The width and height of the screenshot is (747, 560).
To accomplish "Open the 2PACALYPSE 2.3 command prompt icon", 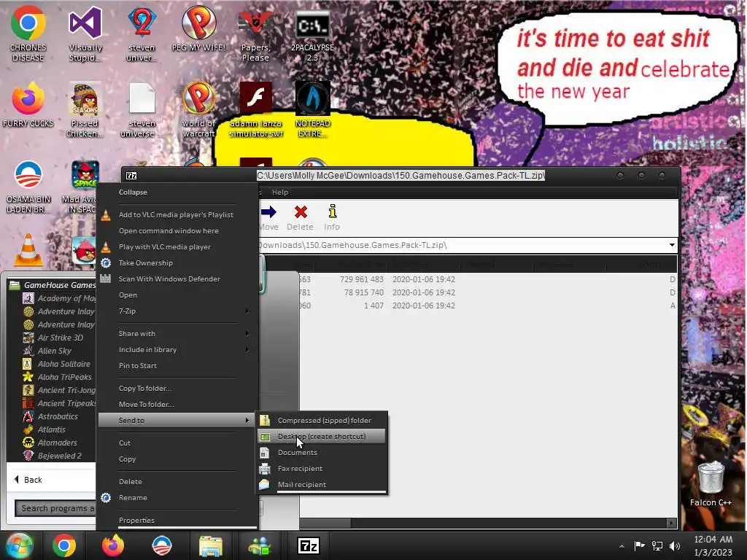I will pos(312,36).
